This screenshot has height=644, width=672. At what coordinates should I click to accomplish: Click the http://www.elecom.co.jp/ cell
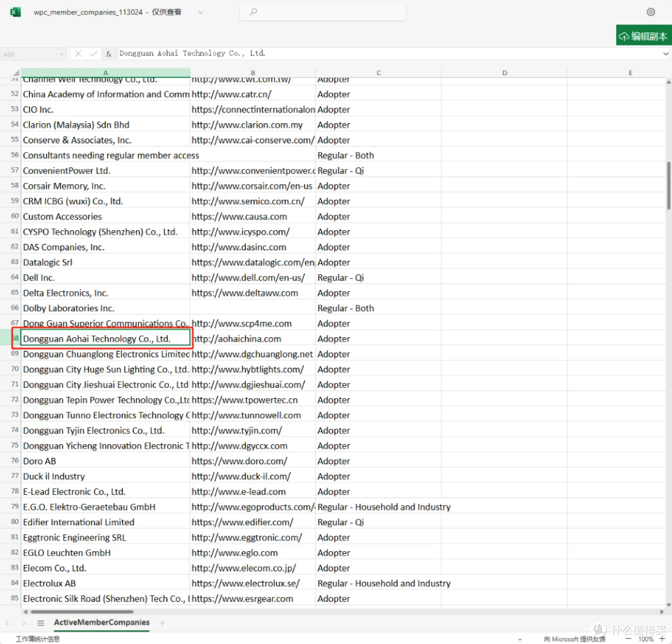(x=253, y=567)
